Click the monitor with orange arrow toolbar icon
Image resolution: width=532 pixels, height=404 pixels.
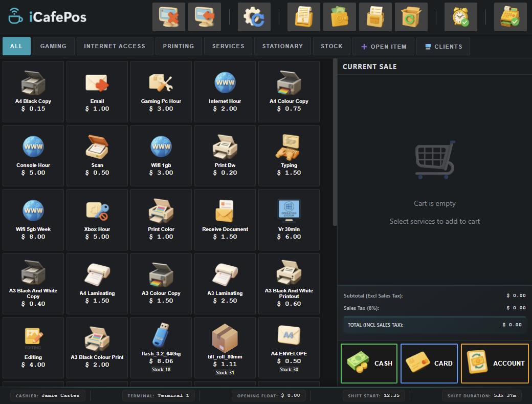coord(205,17)
